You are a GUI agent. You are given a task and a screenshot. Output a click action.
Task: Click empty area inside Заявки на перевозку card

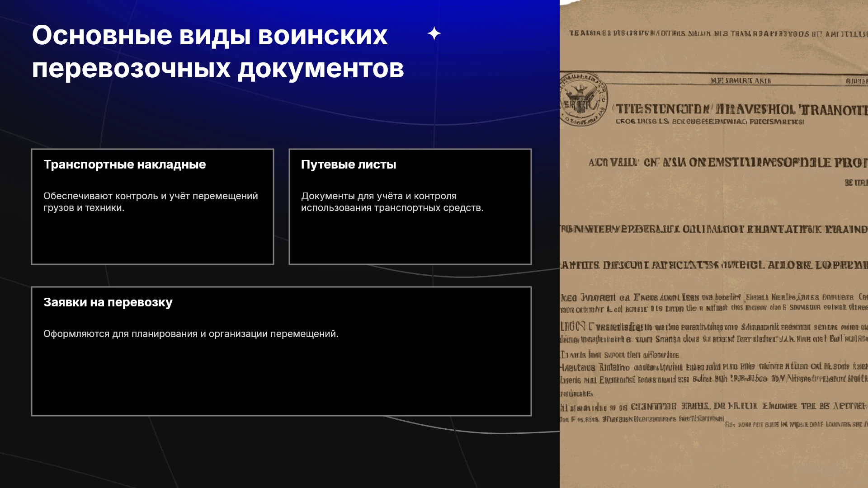point(281,380)
